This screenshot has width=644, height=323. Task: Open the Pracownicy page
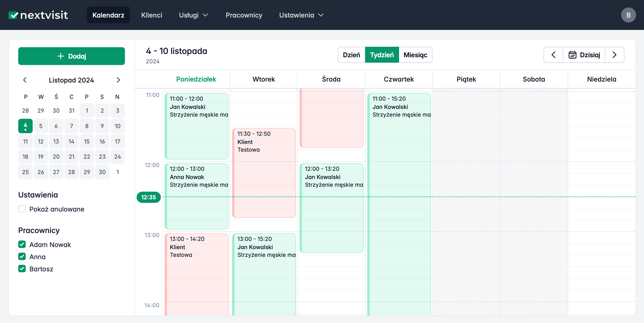point(244,15)
